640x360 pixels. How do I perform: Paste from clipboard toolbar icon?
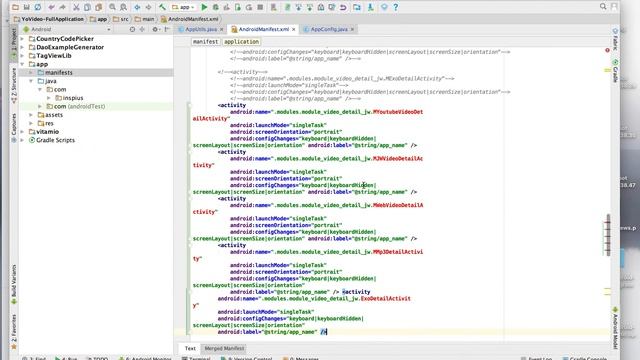tap(98, 7)
